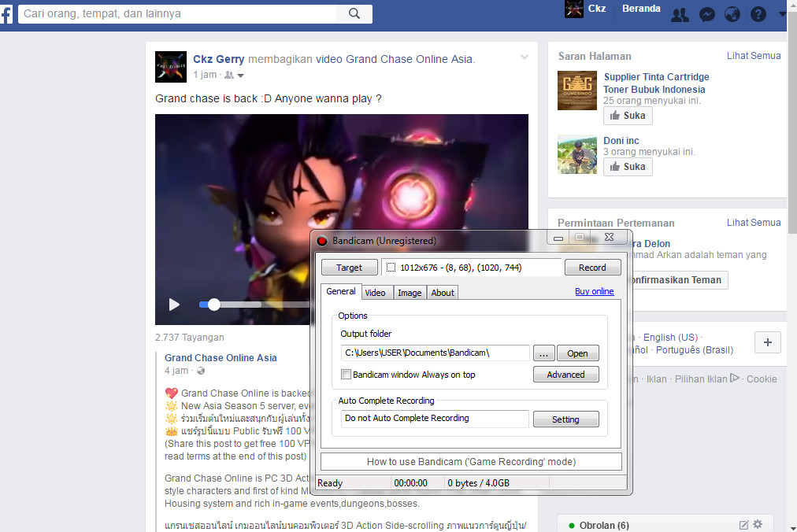Click Ckz profile name in top bar

(x=597, y=9)
